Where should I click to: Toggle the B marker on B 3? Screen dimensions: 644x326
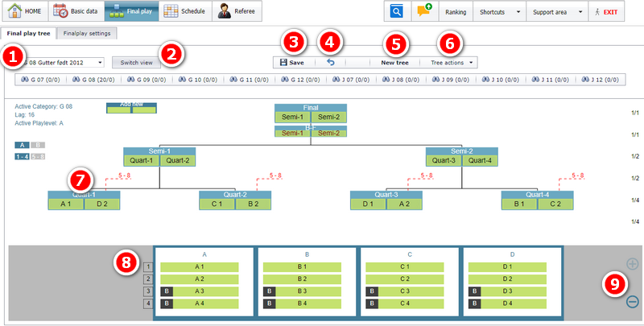coord(270,292)
